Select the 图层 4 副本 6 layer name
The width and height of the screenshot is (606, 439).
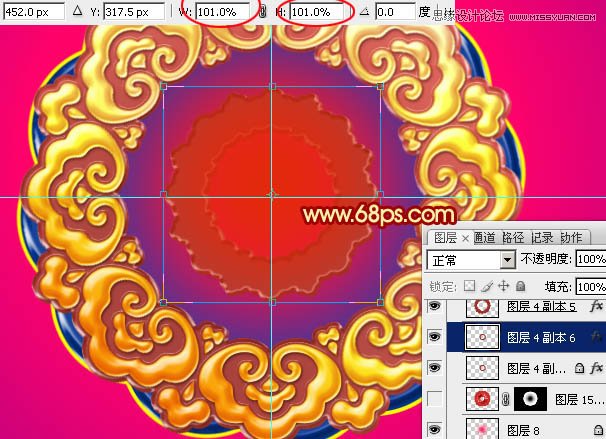(541, 337)
